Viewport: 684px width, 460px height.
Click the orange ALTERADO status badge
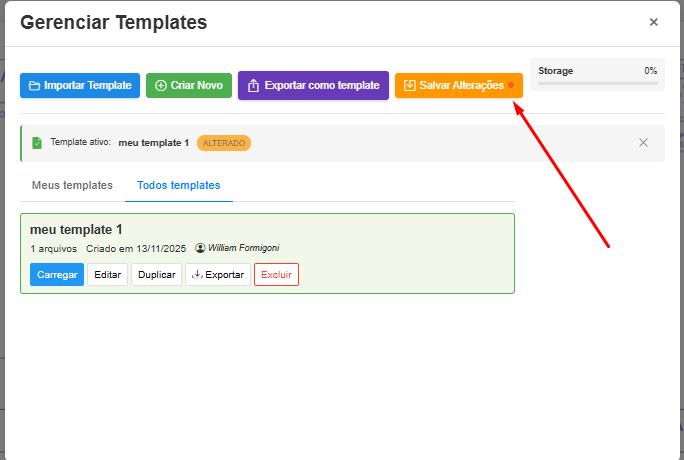pos(224,143)
